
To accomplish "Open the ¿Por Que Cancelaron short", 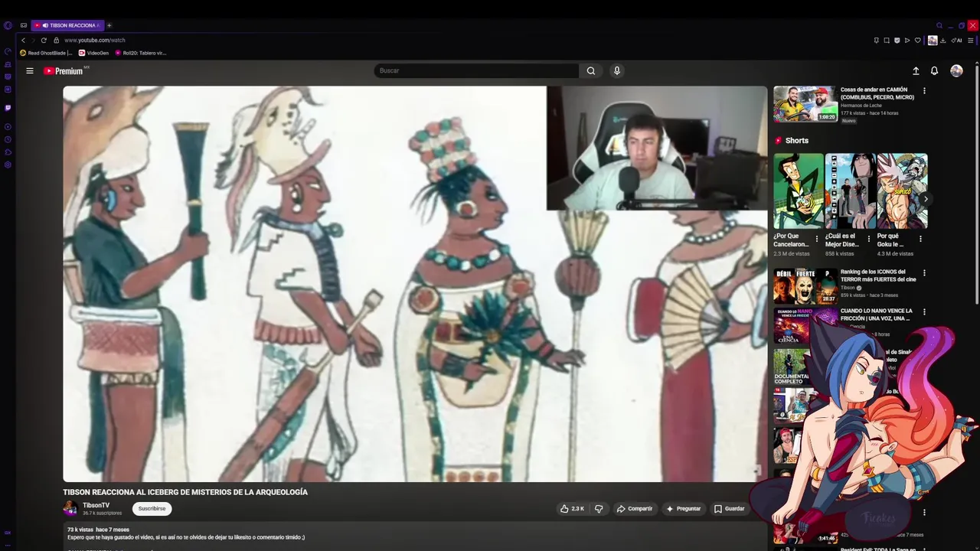I will 799,191.
